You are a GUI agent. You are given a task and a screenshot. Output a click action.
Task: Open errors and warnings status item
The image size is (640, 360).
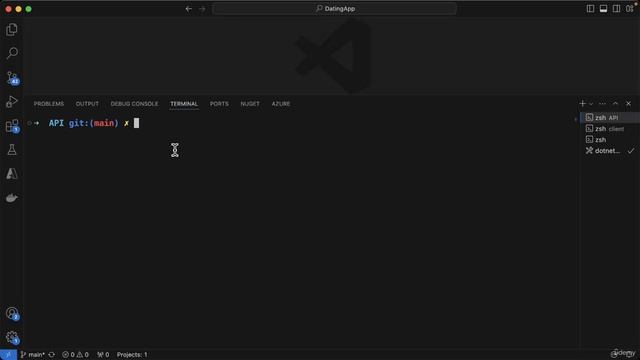[75, 355]
